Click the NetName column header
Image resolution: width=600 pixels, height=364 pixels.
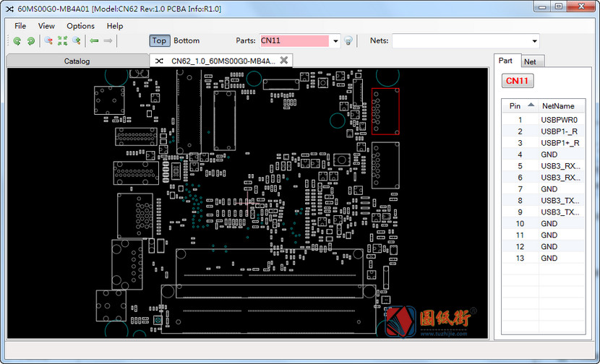tap(562, 106)
